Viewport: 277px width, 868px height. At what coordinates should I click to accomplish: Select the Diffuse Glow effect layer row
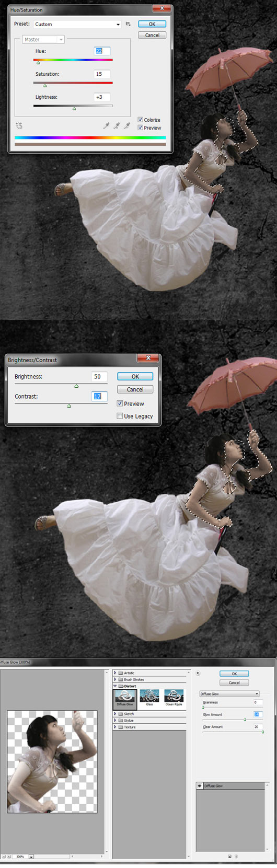pos(230,786)
